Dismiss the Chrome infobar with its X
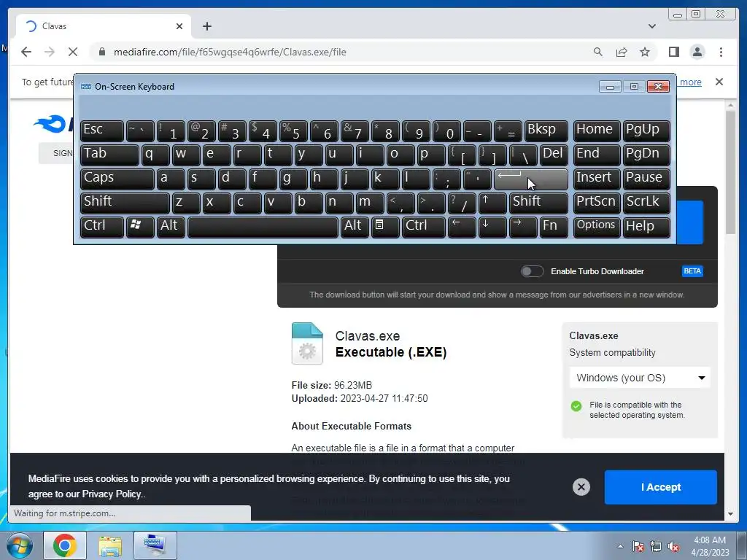747x560 pixels. coord(719,82)
